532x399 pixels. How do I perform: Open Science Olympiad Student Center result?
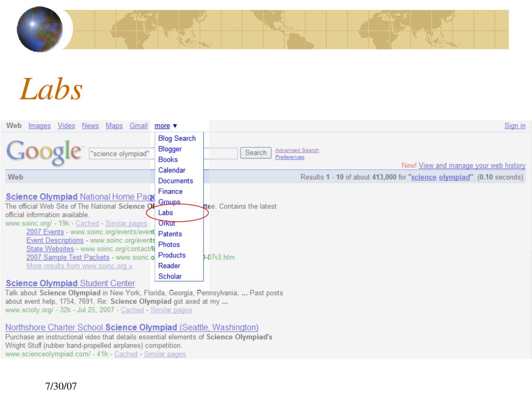click(x=70, y=283)
